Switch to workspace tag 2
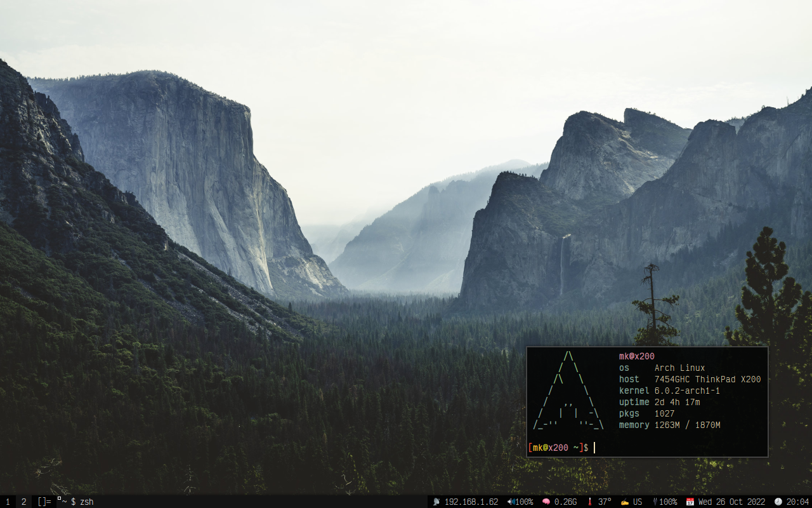The image size is (812, 508). pyautogui.click(x=23, y=502)
